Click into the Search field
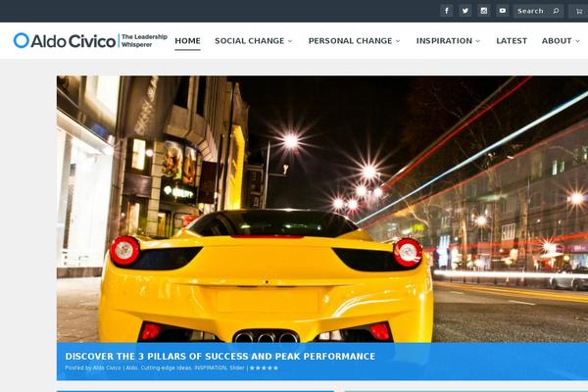The image size is (588, 392). [538, 11]
